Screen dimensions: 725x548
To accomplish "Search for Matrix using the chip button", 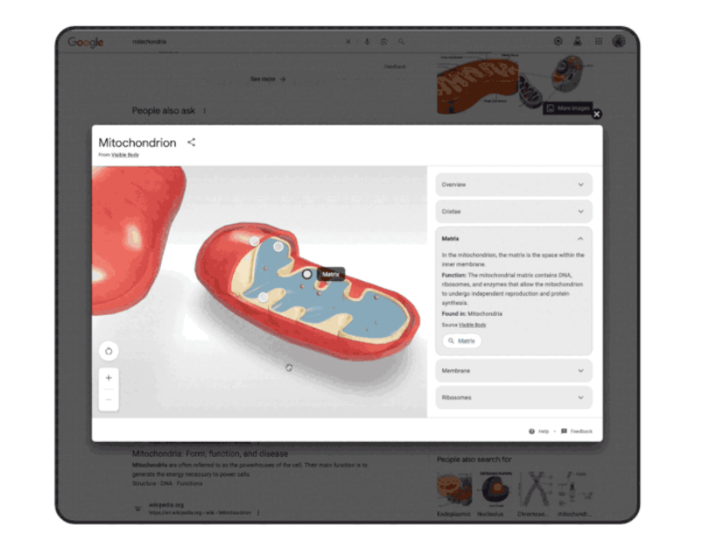I will (462, 341).
